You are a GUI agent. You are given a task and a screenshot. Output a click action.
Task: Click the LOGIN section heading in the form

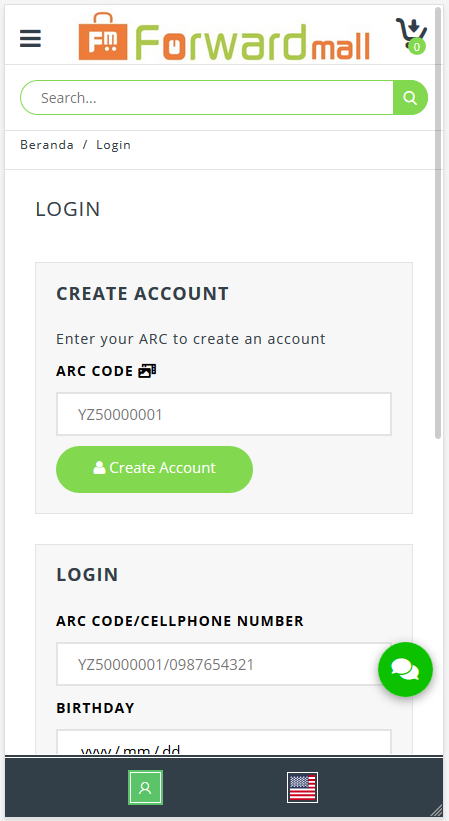coord(87,575)
